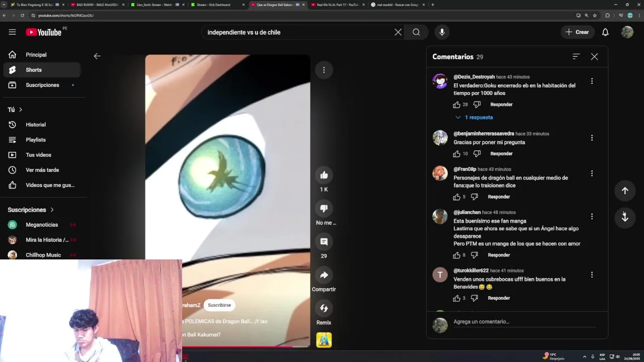Reply to @benjaminherrerasaavedra with Responder
This screenshot has height=362, width=644.
coord(501,154)
